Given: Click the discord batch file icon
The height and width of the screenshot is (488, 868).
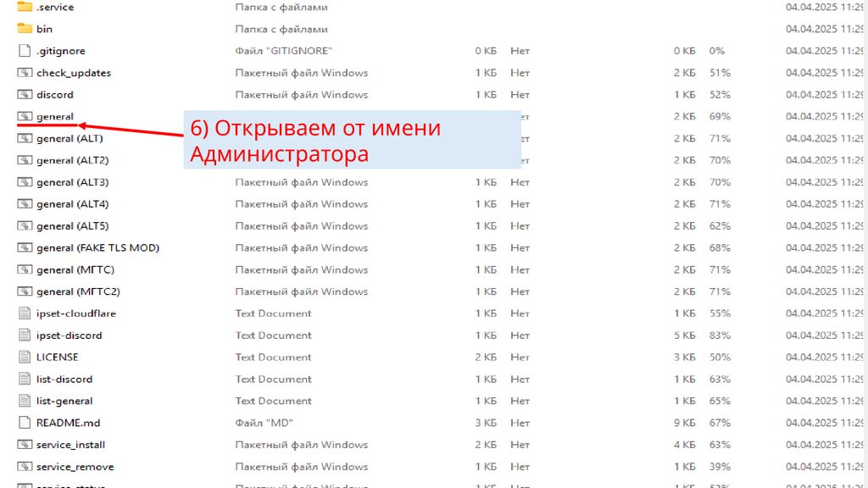Looking at the screenshot, I should click(x=25, y=95).
